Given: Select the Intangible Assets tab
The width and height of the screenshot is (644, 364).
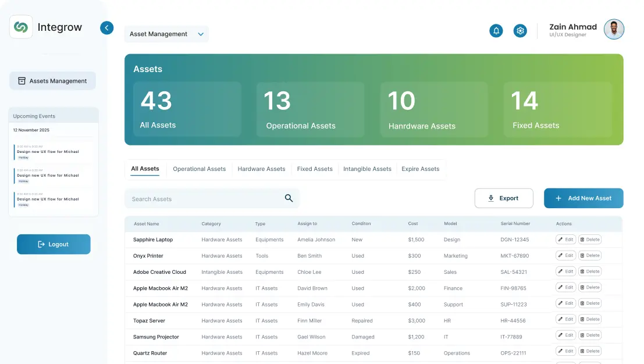Looking at the screenshot, I should coord(367,169).
